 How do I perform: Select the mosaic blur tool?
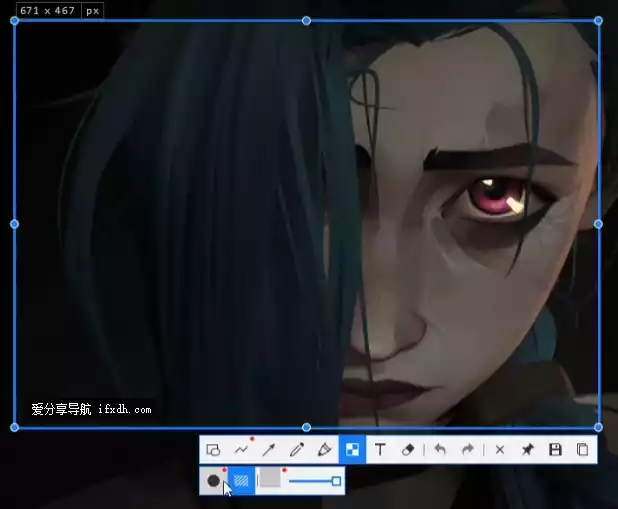[353, 450]
